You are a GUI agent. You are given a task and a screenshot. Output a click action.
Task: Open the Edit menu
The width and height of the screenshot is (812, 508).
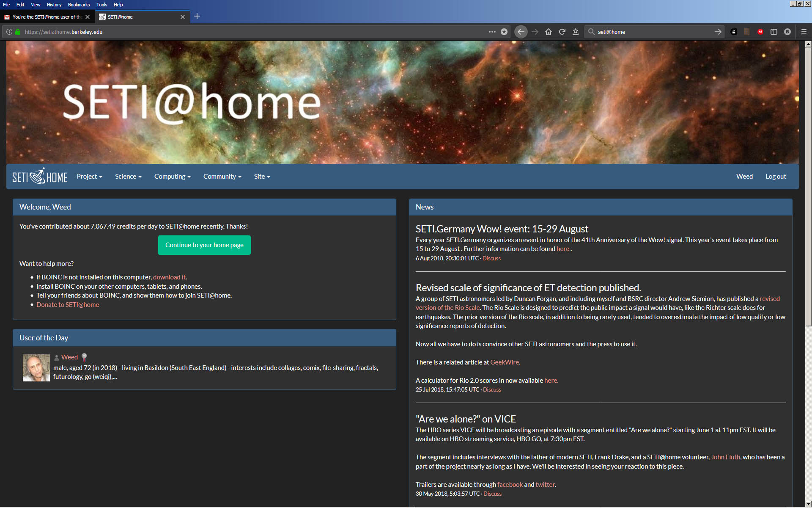coord(20,5)
